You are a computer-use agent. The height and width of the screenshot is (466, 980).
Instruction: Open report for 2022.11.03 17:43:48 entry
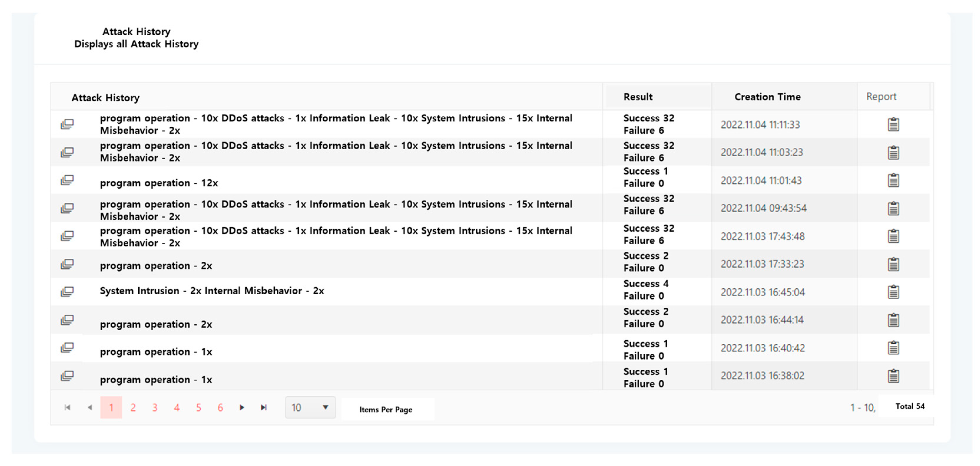893,236
